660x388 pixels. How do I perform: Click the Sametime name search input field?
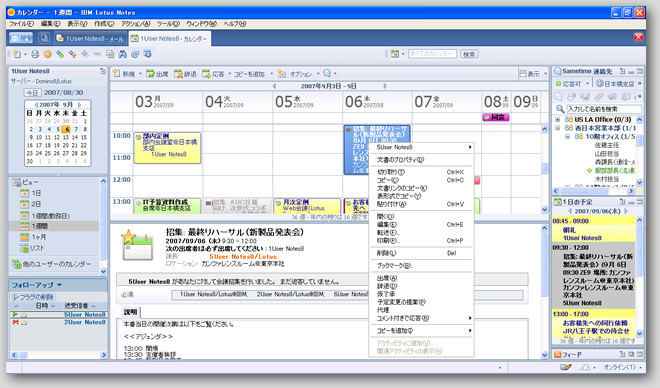point(604,109)
